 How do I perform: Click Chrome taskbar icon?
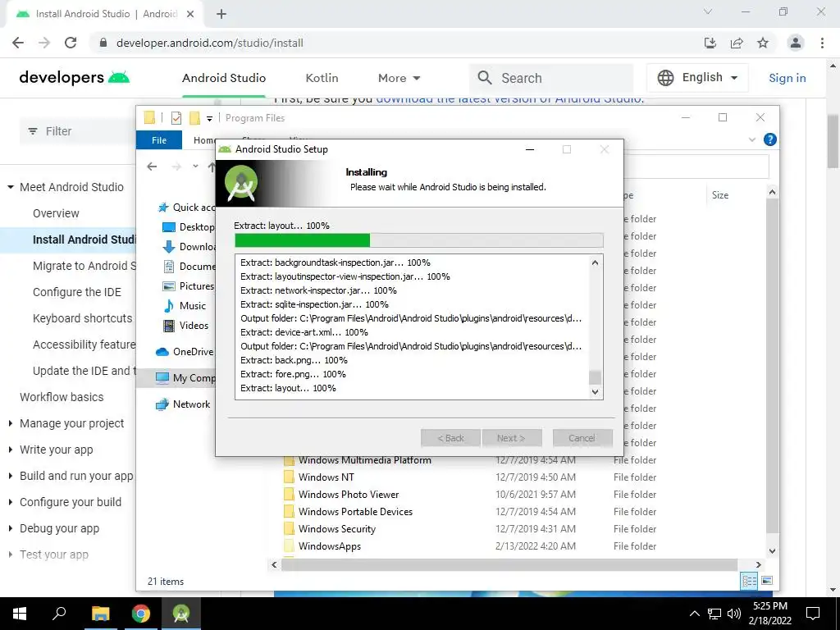point(141,614)
